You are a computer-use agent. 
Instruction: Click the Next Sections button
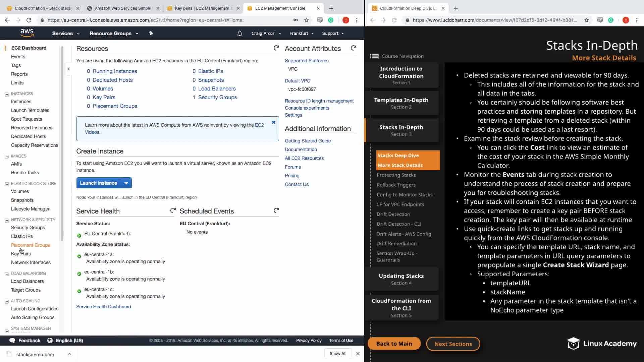(453, 344)
